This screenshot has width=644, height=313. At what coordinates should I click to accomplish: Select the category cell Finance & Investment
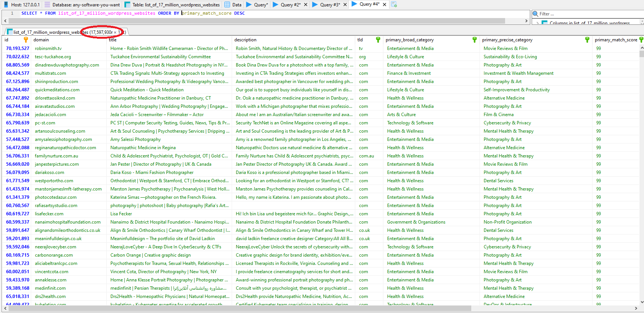pyautogui.click(x=409, y=73)
